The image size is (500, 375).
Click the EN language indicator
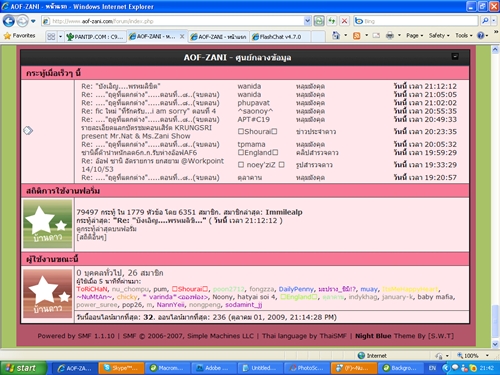click(x=432, y=368)
